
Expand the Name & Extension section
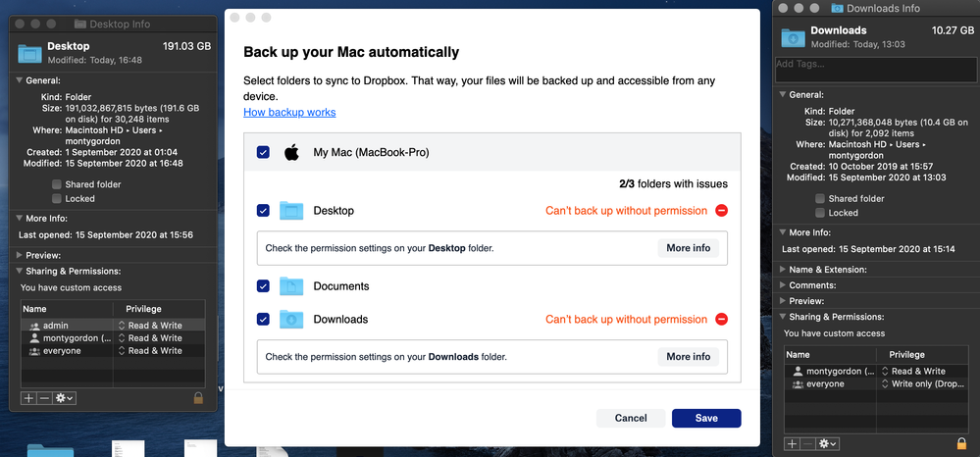coord(782,270)
